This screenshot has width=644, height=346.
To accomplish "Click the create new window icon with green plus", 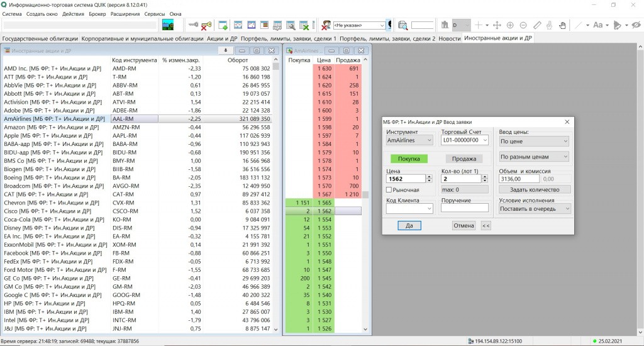I will tap(223, 25).
